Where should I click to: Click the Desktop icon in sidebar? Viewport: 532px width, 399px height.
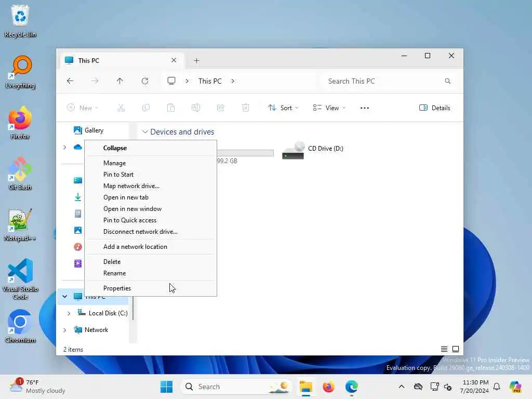pos(78,180)
